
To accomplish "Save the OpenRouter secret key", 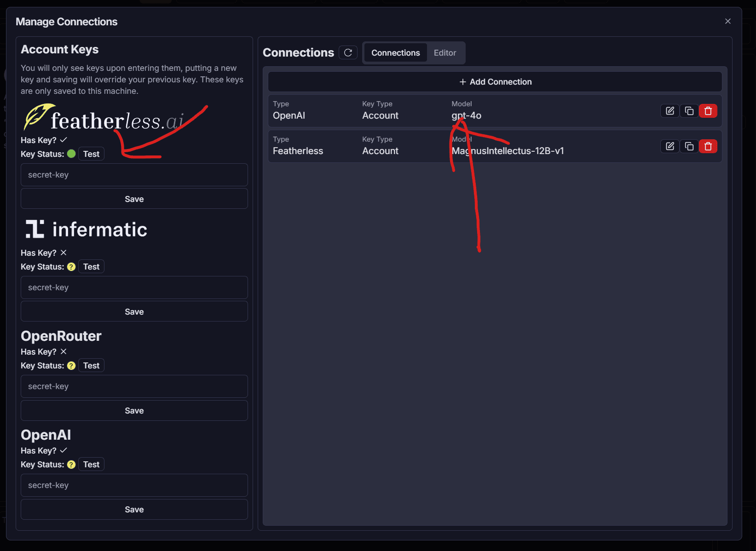I will tap(134, 410).
